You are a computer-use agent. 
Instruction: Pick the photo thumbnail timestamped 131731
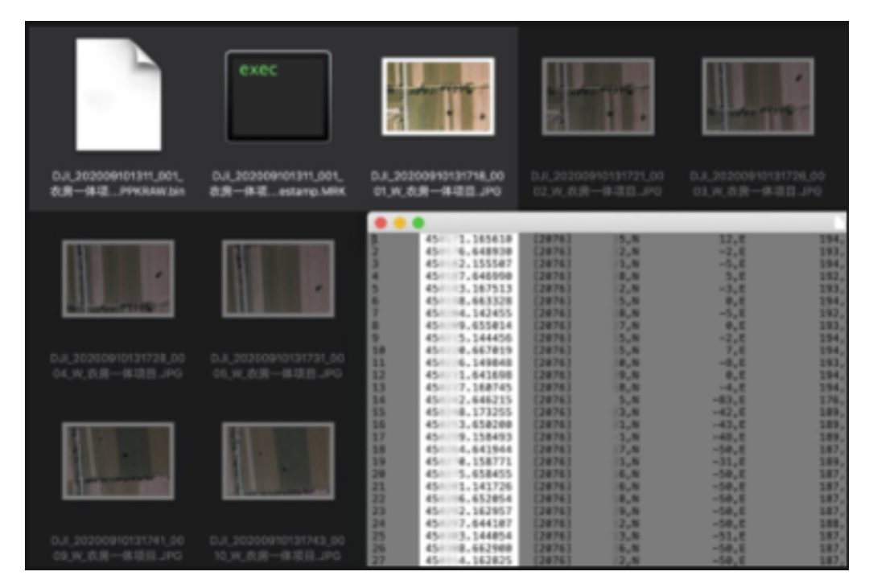click(x=278, y=279)
